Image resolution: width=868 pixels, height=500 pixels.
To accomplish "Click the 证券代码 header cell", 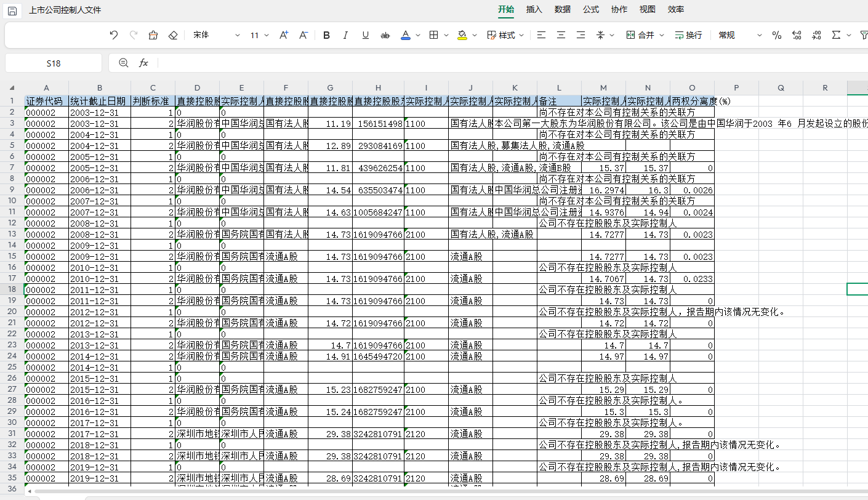I will (x=47, y=101).
